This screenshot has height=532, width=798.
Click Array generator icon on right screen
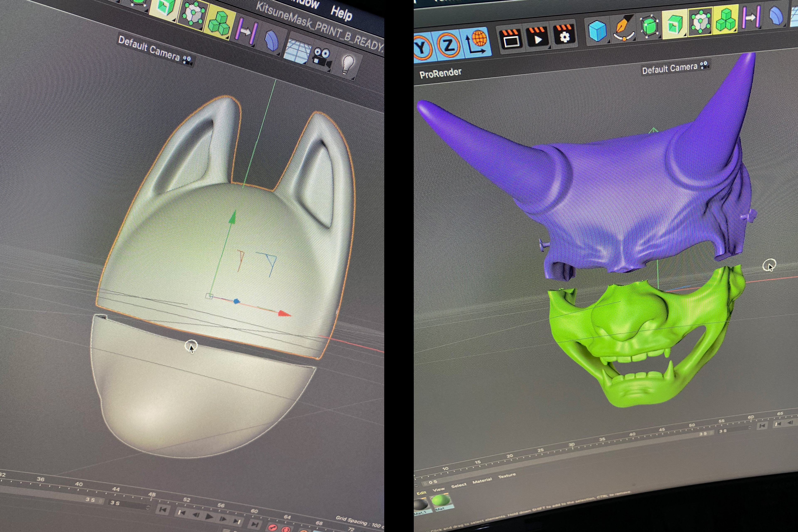pos(700,21)
